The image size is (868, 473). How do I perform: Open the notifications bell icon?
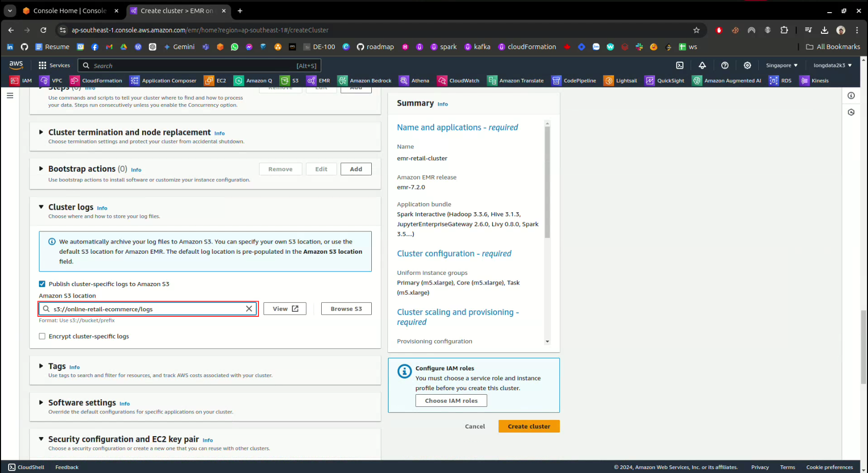(x=702, y=65)
